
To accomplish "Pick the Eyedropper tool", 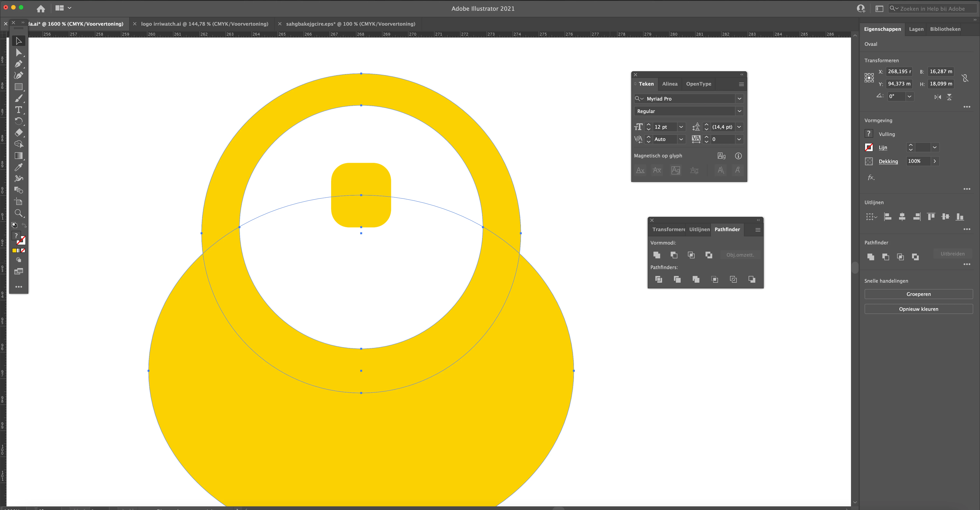I will [x=18, y=167].
